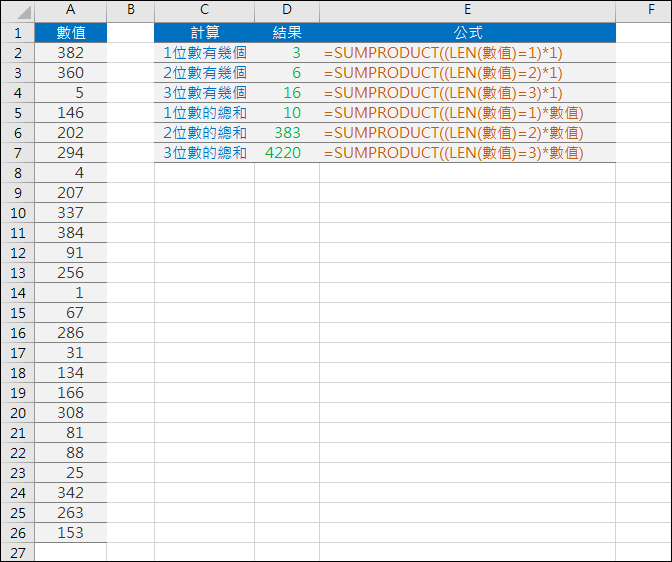Select cell with value 88
Viewport: 672px width, 562px height.
click(x=71, y=453)
